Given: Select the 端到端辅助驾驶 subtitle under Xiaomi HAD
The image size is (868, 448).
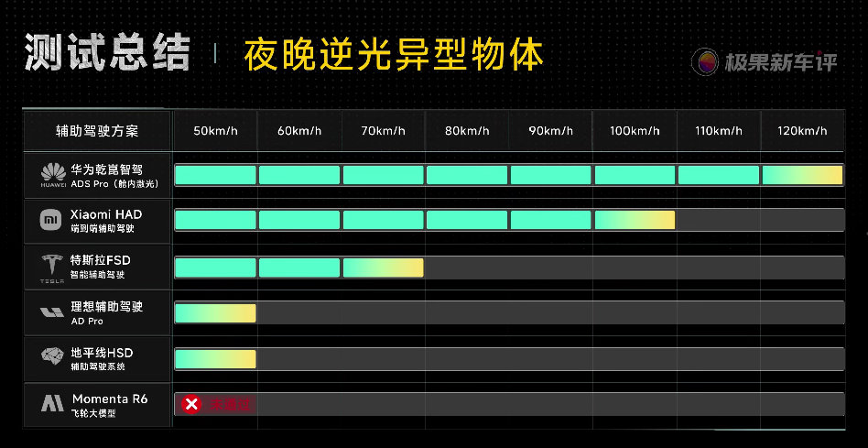Looking at the screenshot, I should pyautogui.click(x=103, y=228).
